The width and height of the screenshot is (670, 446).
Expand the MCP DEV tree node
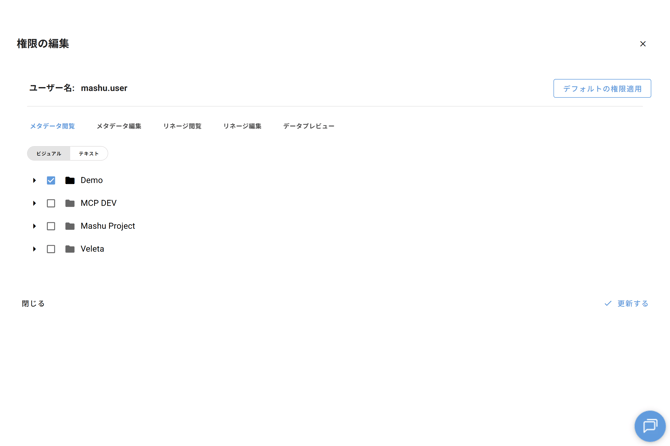[34, 204]
